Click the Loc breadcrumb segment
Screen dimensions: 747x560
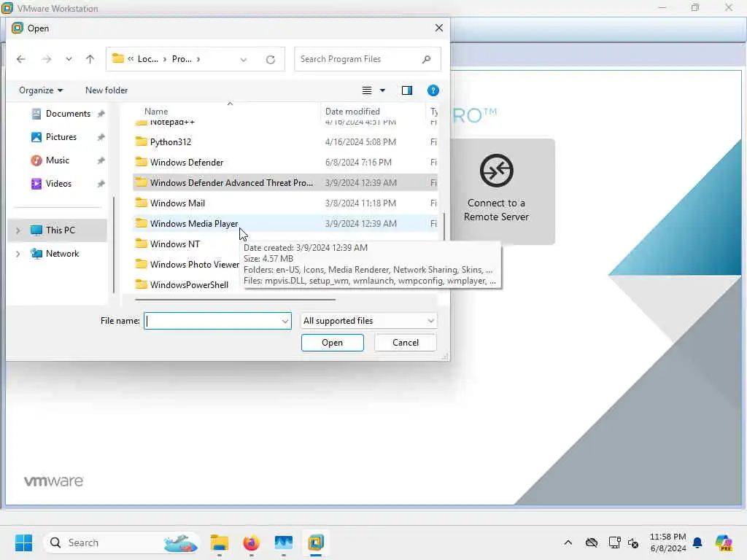[x=147, y=59]
